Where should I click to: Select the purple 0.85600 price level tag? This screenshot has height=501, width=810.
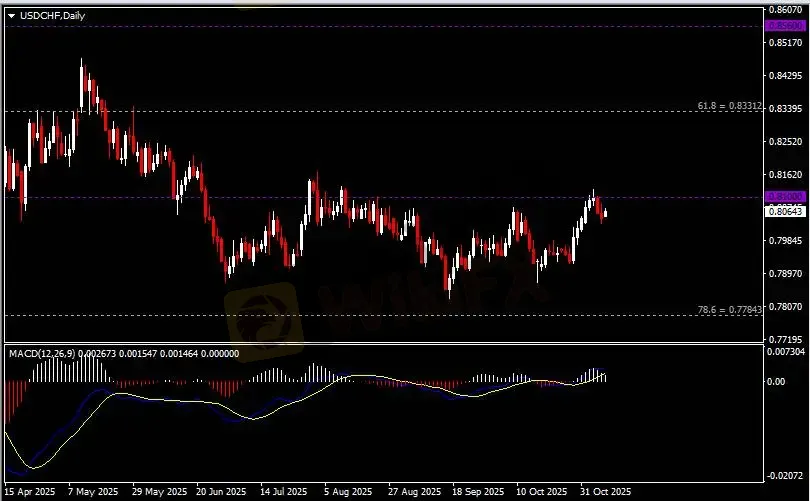785,26
